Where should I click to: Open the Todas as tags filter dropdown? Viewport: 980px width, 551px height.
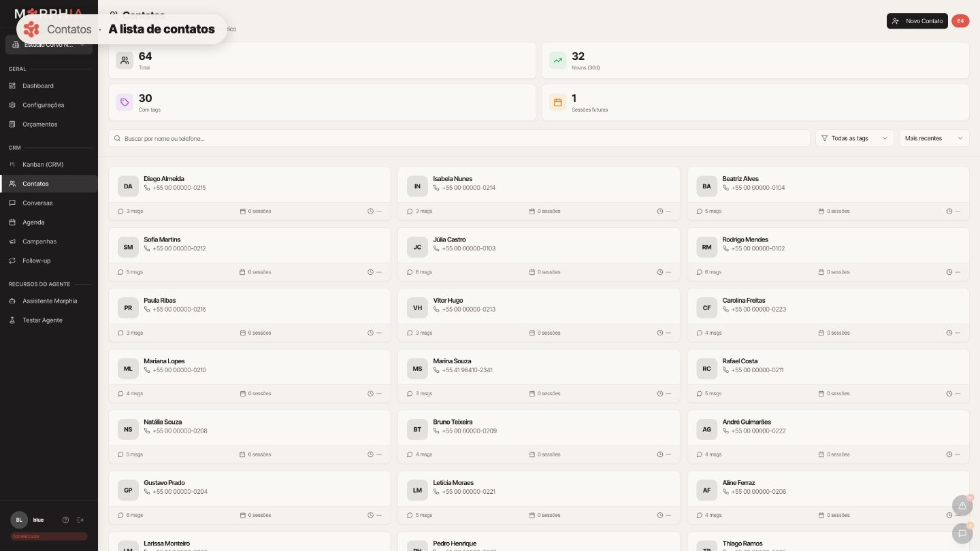tap(855, 138)
